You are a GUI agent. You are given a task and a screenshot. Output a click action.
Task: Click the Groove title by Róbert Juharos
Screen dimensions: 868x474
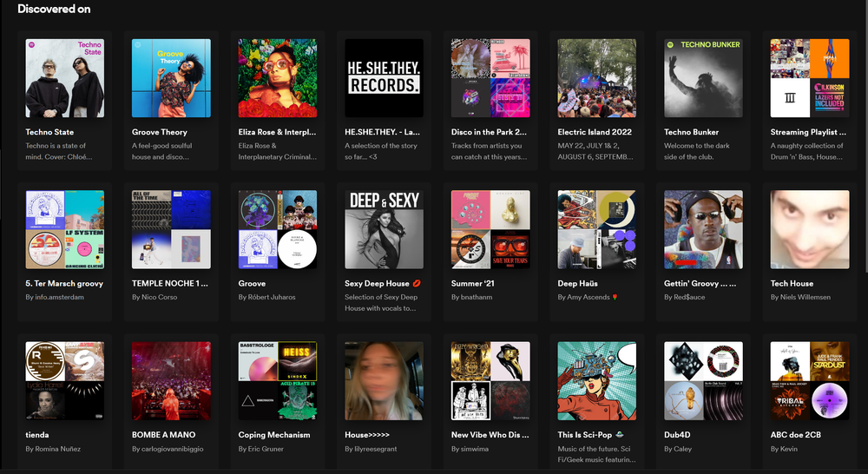point(252,284)
